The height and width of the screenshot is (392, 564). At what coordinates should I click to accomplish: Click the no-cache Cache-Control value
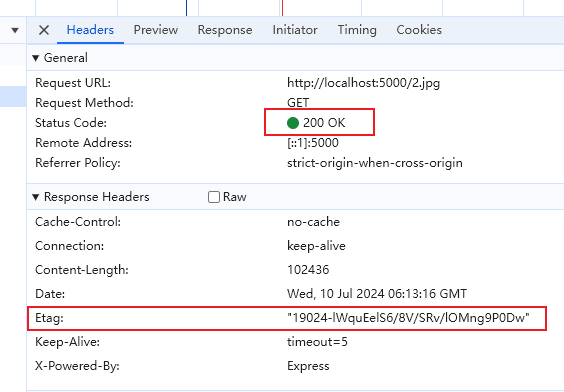pyautogui.click(x=313, y=222)
